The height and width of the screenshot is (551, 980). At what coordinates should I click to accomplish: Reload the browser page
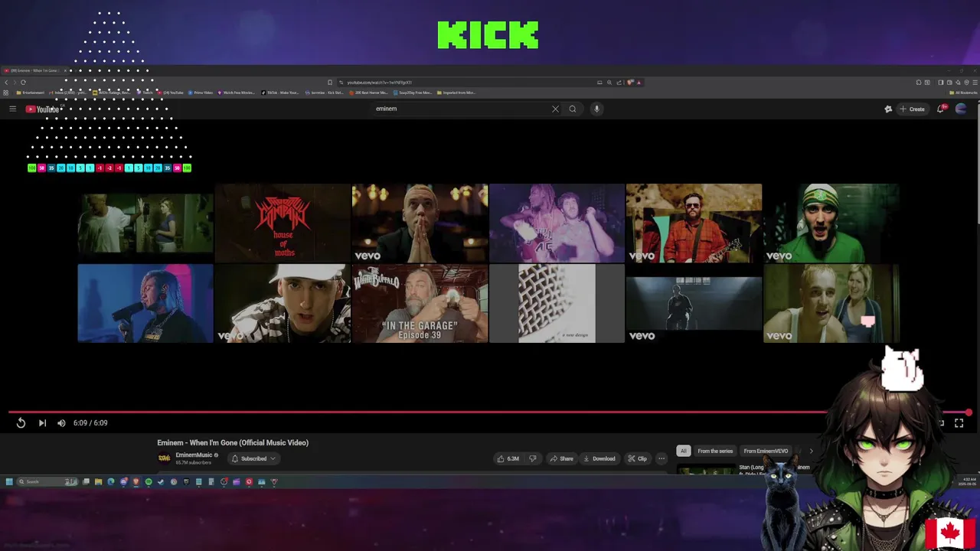coord(23,83)
